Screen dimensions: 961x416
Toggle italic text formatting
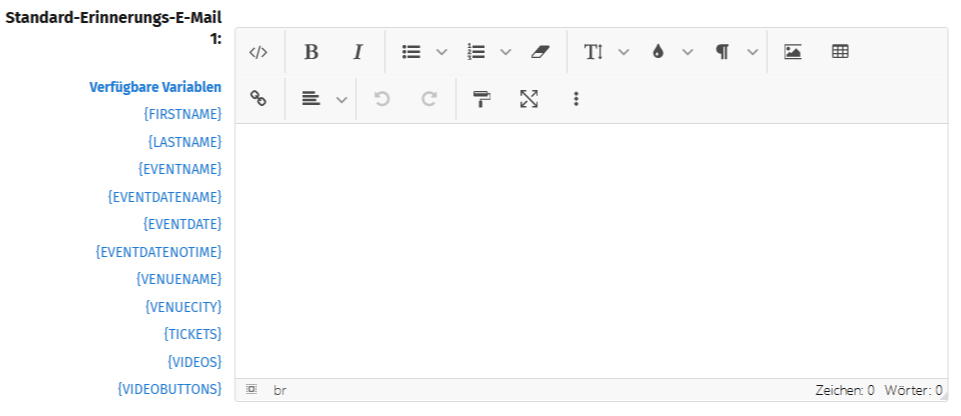[357, 52]
